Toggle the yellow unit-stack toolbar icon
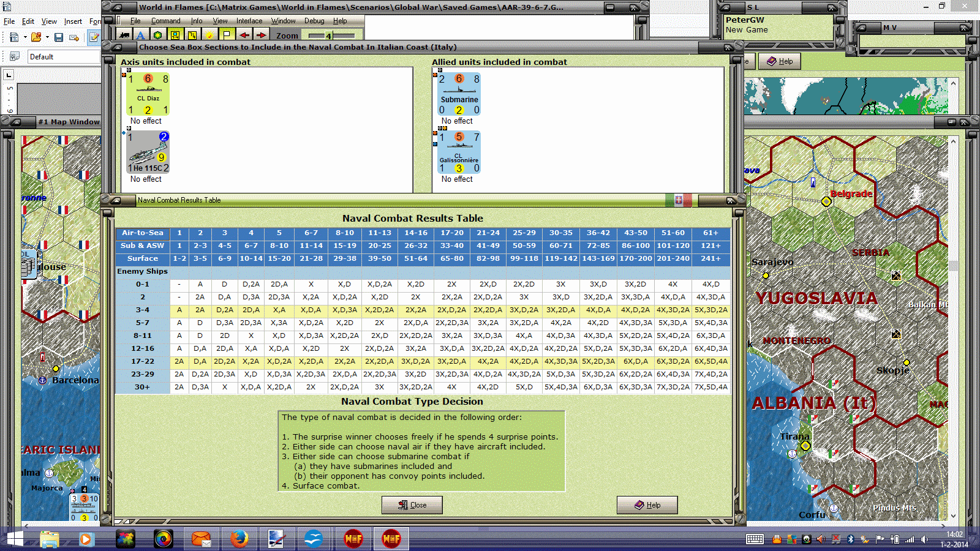The image size is (980, 551). point(175,35)
